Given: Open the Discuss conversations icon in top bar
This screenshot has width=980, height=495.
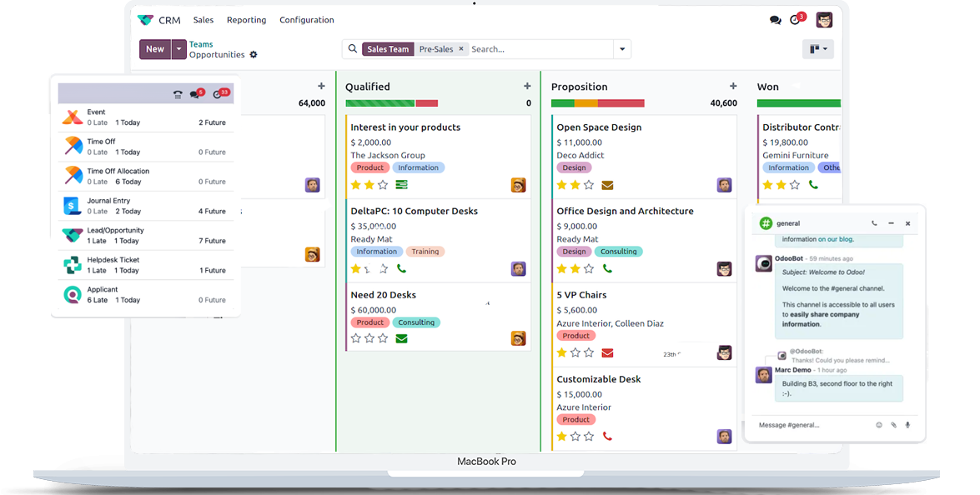Looking at the screenshot, I should pyautogui.click(x=775, y=20).
